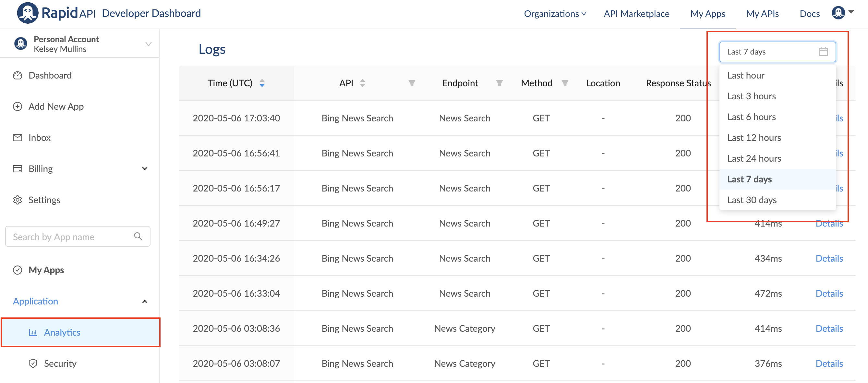Click the search magnifier icon in sidebar

click(x=138, y=236)
